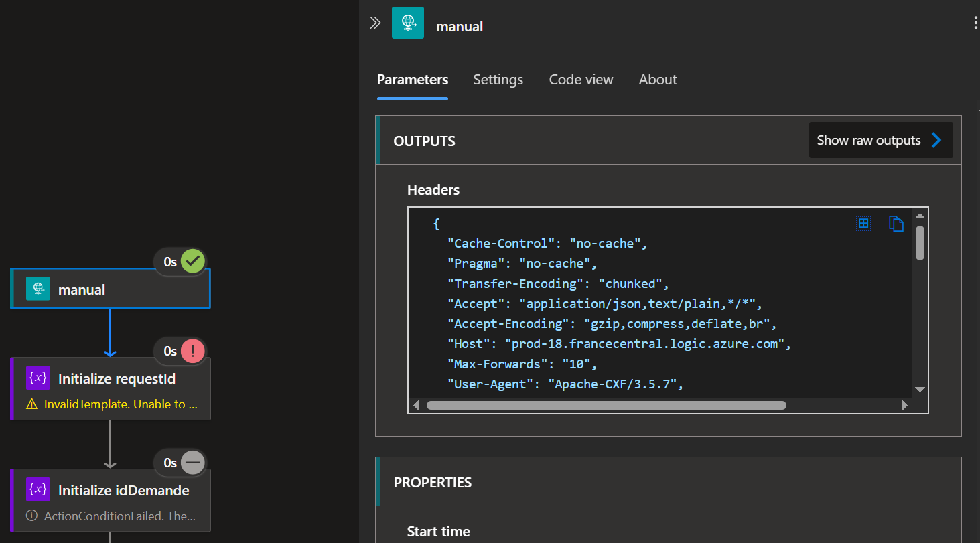
Task: Click the manual title in panel header
Action: (460, 26)
